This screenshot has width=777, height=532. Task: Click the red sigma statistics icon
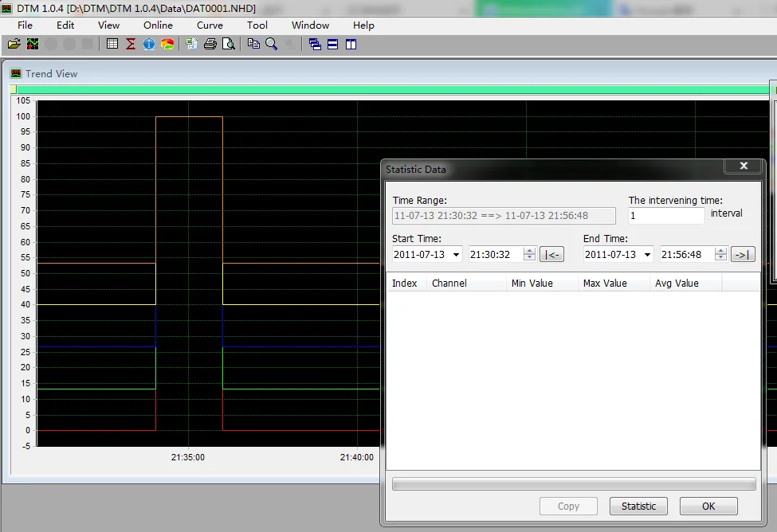pos(131,44)
